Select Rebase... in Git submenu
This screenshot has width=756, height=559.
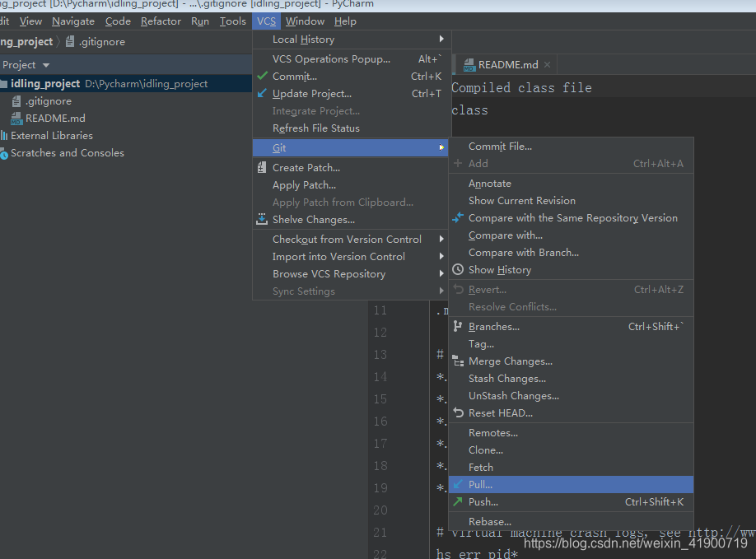pyautogui.click(x=572, y=521)
